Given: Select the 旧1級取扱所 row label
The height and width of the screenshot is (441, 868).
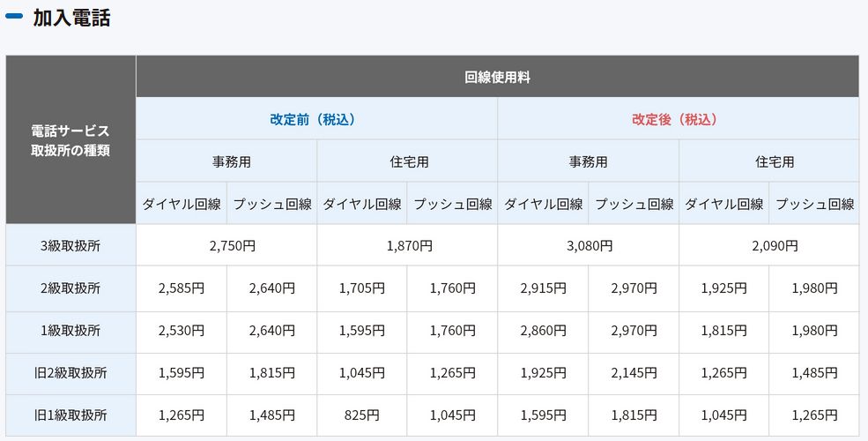Looking at the screenshot, I should coord(70,415).
